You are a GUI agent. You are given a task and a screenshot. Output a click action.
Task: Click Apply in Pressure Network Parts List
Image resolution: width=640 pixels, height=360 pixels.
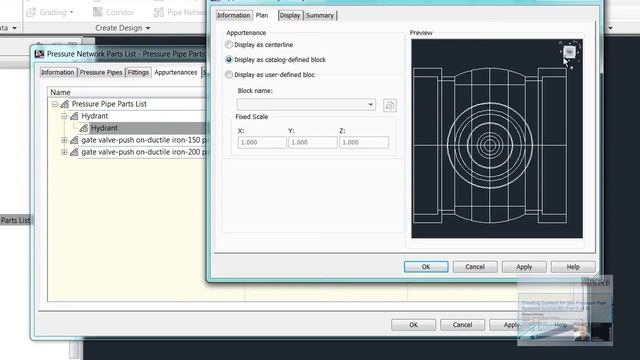(x=511, y=325)
